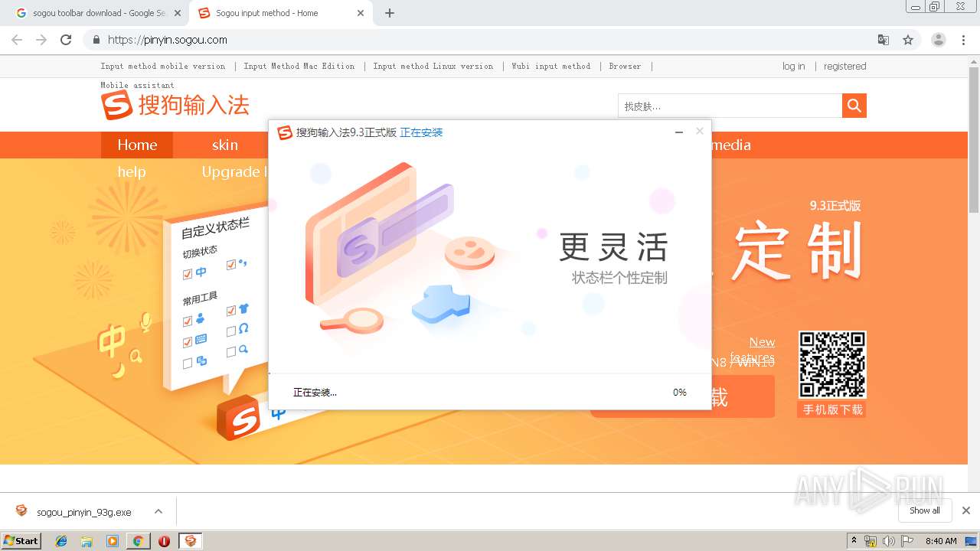980x551 pixels.
Task: Click the address bar URL
Action: click(x=167, y=40)
